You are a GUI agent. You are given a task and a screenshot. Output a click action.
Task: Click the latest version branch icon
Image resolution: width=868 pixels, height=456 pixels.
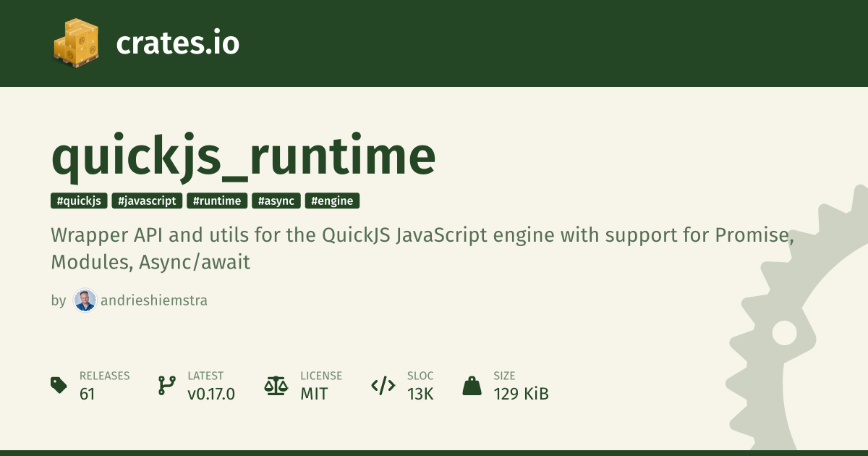[166, 385]
